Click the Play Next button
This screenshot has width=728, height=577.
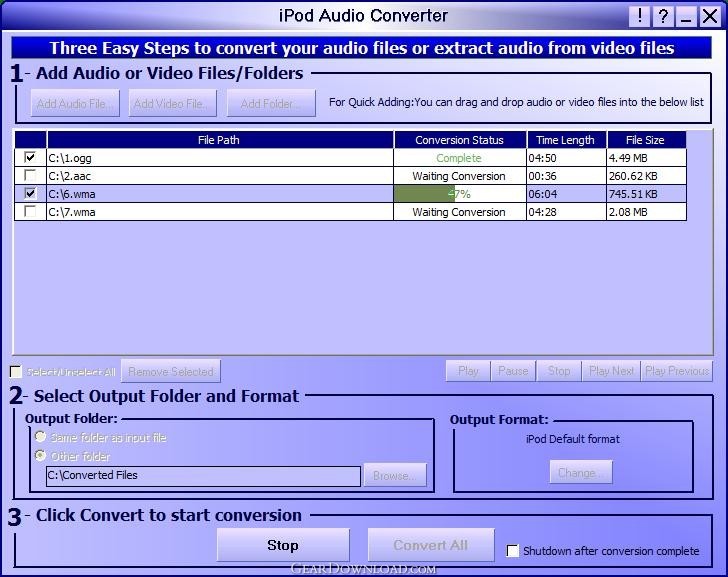611,371
